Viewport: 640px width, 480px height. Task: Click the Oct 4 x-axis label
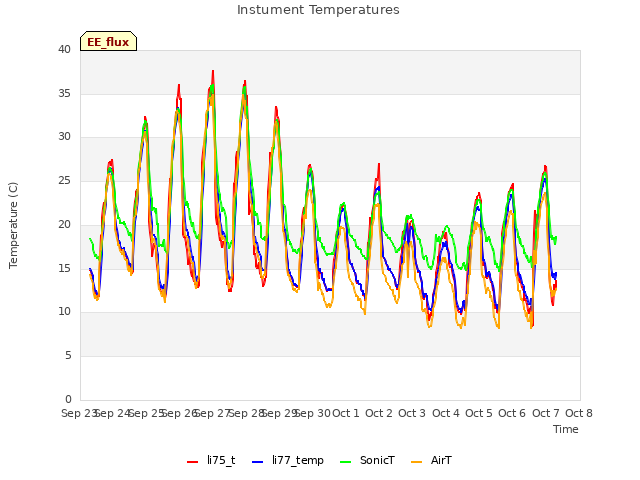tap(446, 413)
